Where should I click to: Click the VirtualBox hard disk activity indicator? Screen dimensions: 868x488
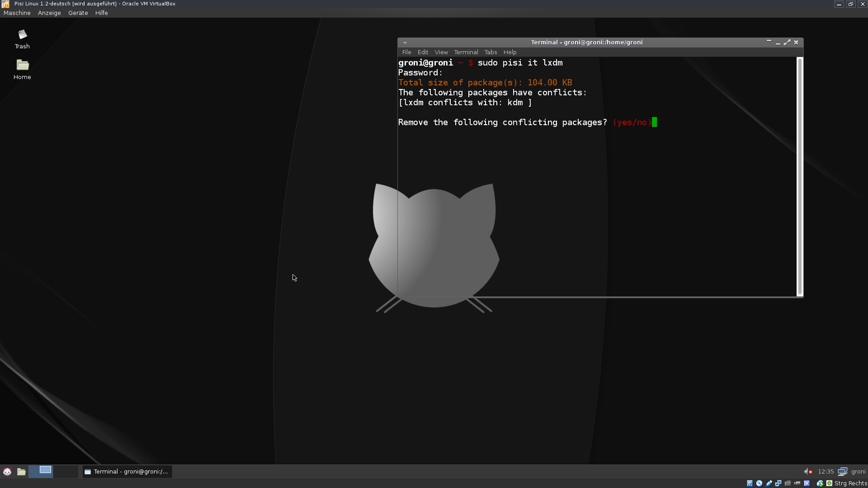pos(750,483)
